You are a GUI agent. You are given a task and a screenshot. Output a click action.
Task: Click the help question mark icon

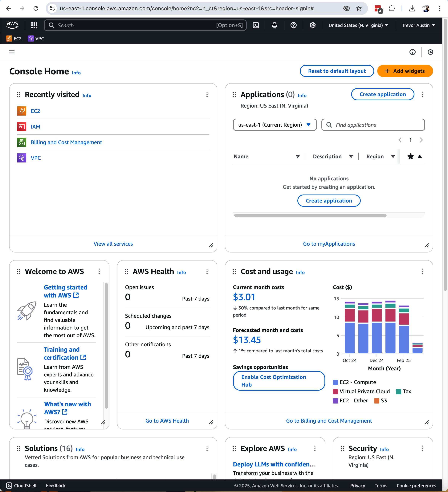(294, 25)
